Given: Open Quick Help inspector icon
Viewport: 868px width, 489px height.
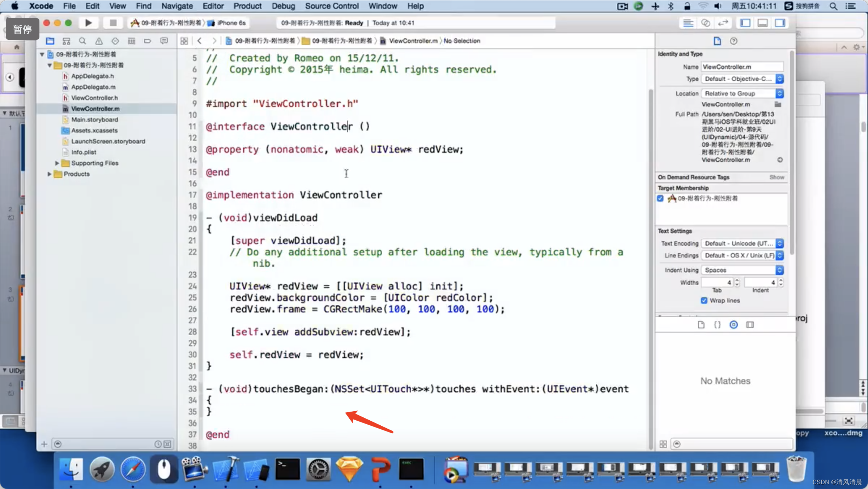Looking at the screenshot, I should click(733, 41).
